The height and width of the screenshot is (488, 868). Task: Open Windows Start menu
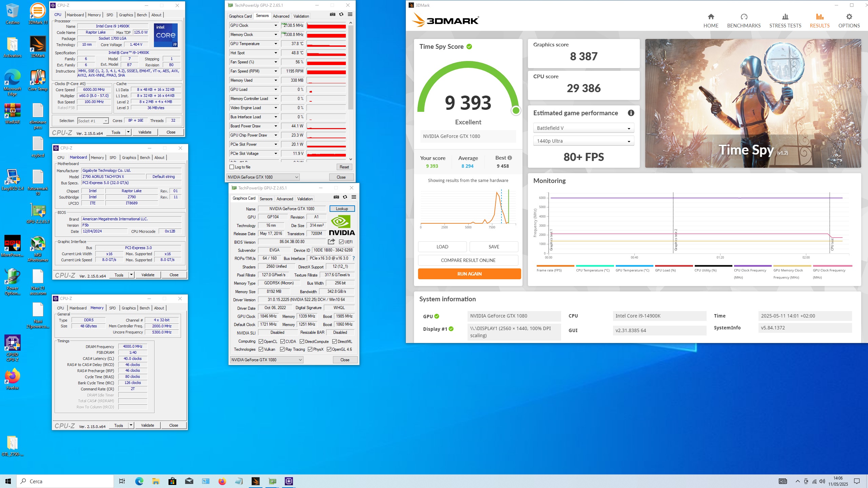click(8, 481)
